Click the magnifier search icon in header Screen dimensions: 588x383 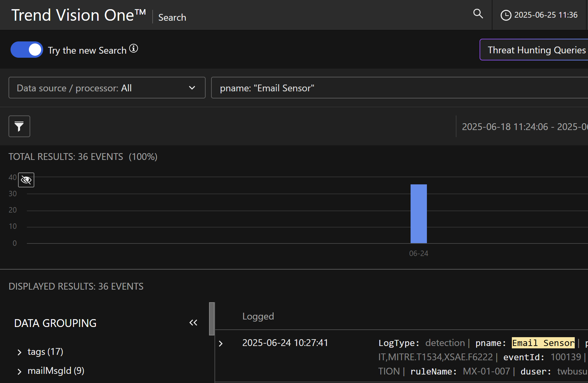point(478,14)
